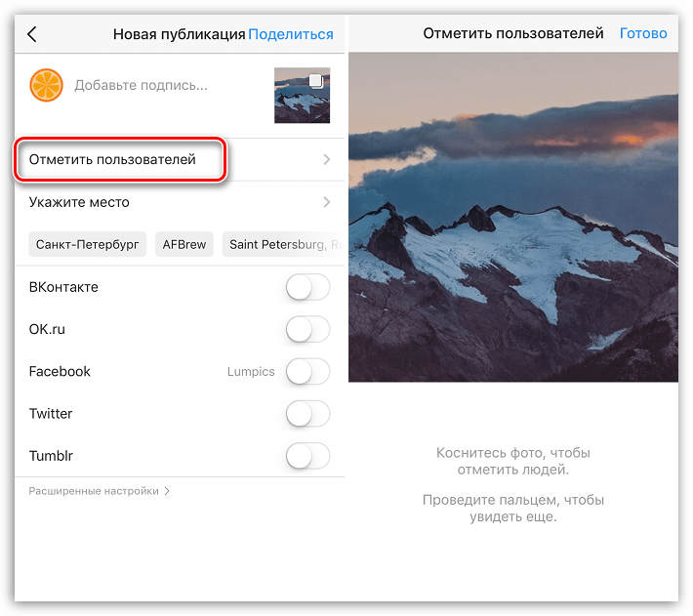Click the Tumblr label

pos(51,456)
